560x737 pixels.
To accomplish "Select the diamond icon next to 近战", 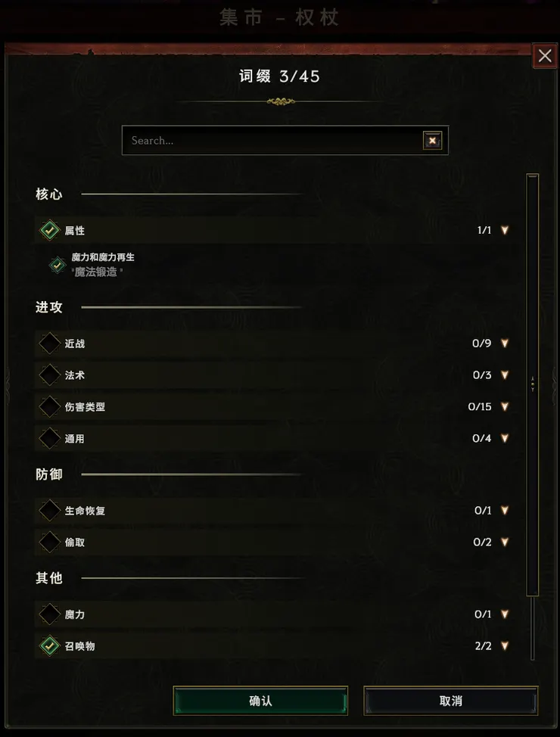I will click(49, 343).
